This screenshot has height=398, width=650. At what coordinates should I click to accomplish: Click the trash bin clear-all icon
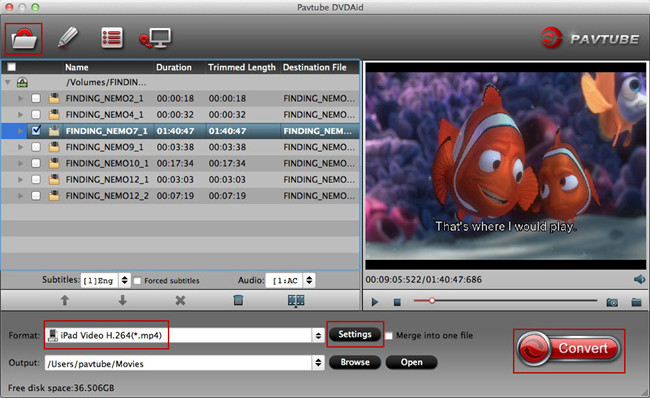(x=238, y=300)
